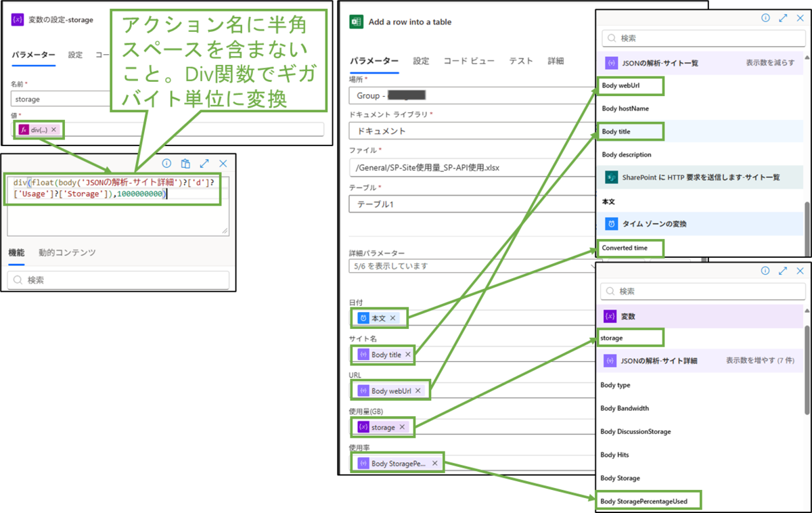The height and width of the screenshot is (513, 812).
Task: Remove the div(...) expression token
Action: pos(53,129)
